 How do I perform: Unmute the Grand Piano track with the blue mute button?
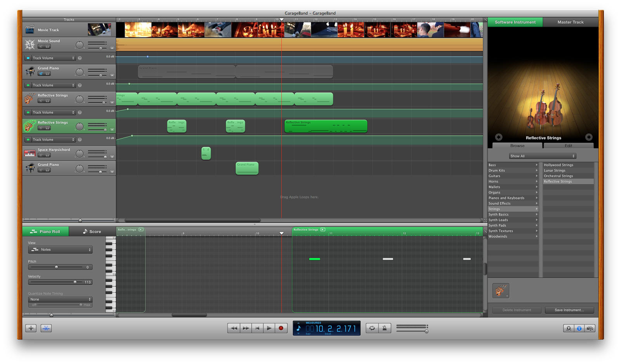41,74
